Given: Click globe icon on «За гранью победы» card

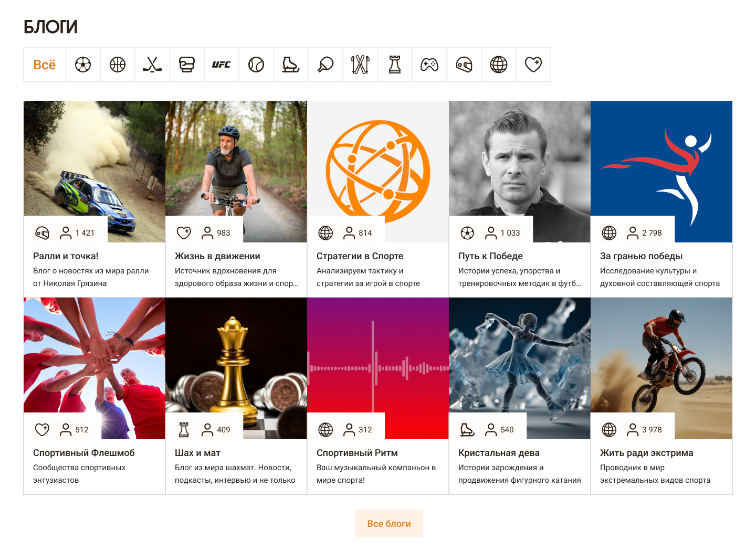Looking at the screenshot, I should click(x=609, y=233).
